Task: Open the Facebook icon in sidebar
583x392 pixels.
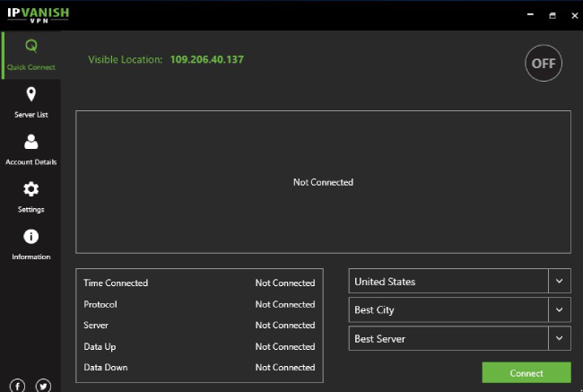Action: [x=17, y=386]
